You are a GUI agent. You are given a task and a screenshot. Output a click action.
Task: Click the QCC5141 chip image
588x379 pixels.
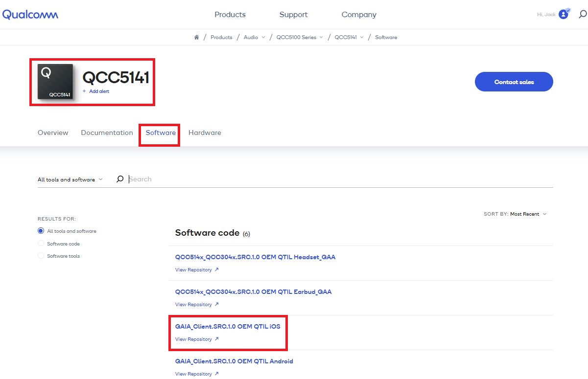(55, 82)
